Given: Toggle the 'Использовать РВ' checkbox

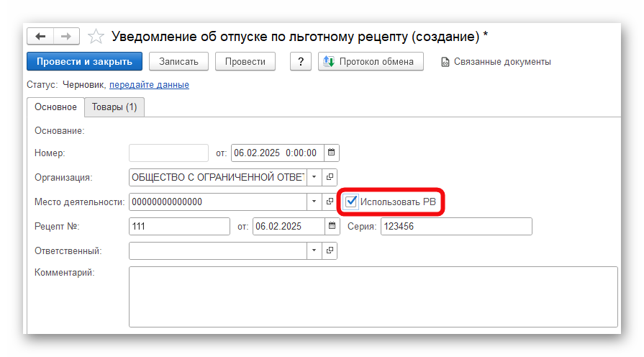Looking at the screenshot, I should coord(351,202).
